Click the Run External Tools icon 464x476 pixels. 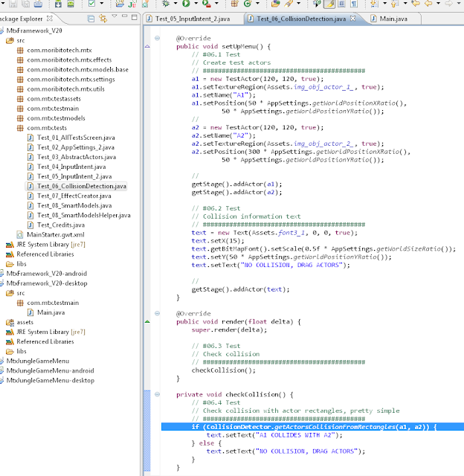[207, 3]
